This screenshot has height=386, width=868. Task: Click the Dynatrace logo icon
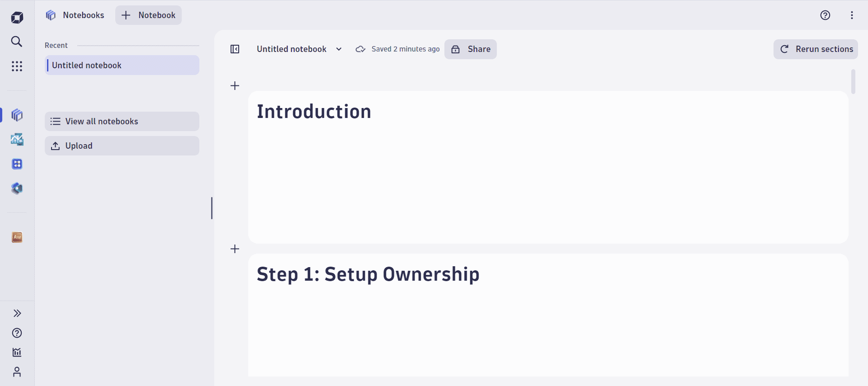click(x=17, y=18)
